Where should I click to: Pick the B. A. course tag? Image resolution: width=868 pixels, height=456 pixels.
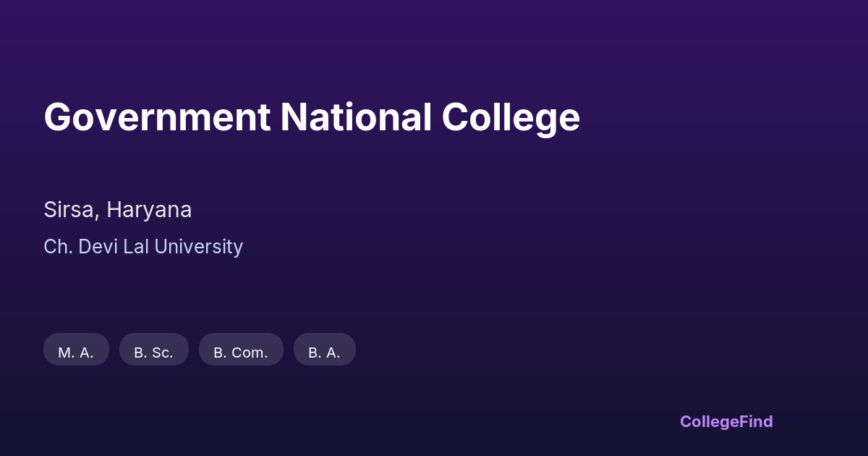click(324, 350)
